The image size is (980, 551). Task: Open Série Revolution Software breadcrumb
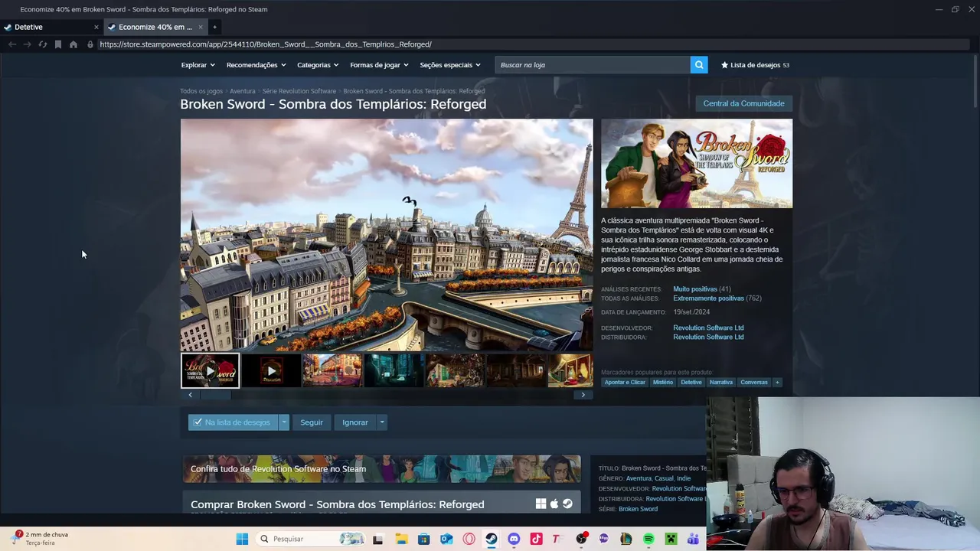coord(299,91)
